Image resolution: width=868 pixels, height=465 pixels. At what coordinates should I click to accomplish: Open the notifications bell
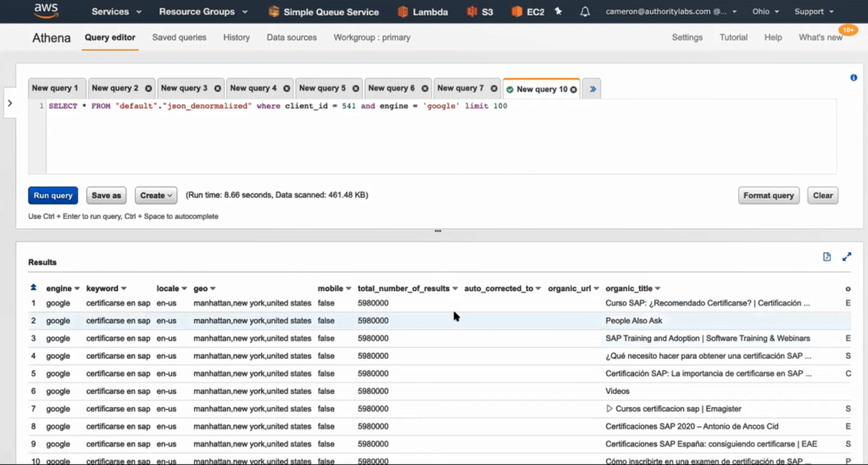coord(585,11)
